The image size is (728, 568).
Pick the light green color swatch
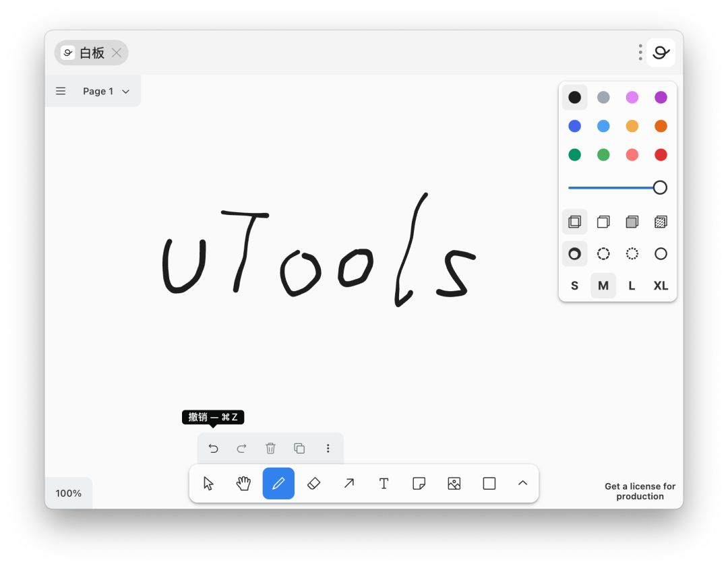click(x=603, y=155)
